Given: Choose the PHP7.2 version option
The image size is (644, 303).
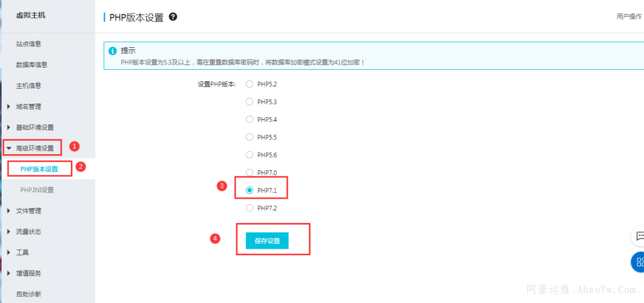Looking at the screenshot, I should tap(249, 208).
